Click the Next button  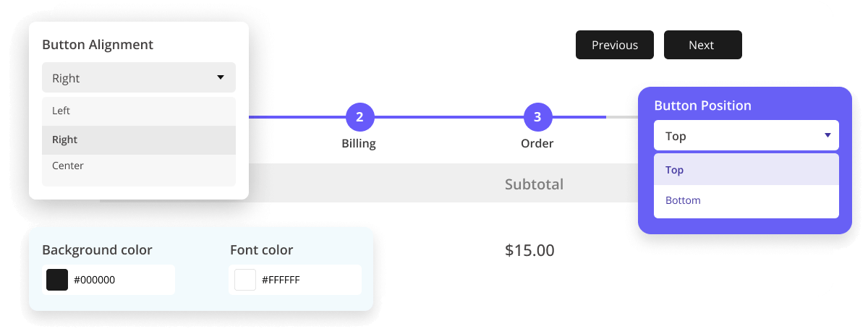[702, 45]
